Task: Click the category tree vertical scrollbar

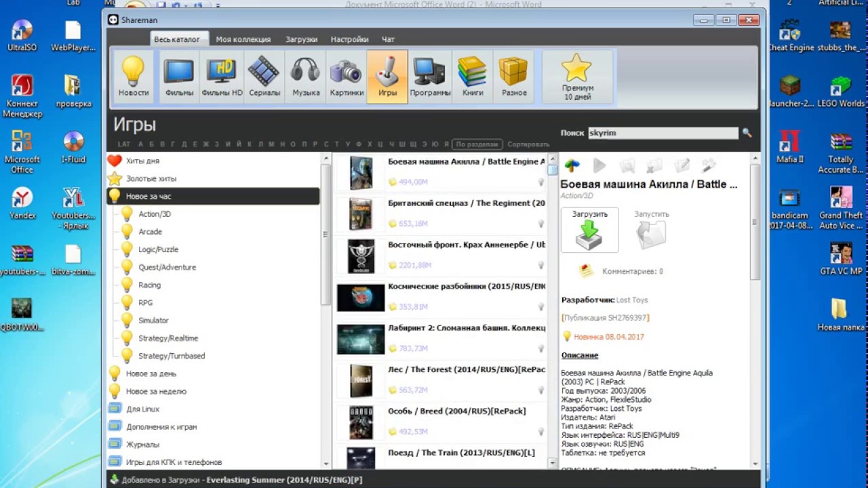Action: point(325,234)
